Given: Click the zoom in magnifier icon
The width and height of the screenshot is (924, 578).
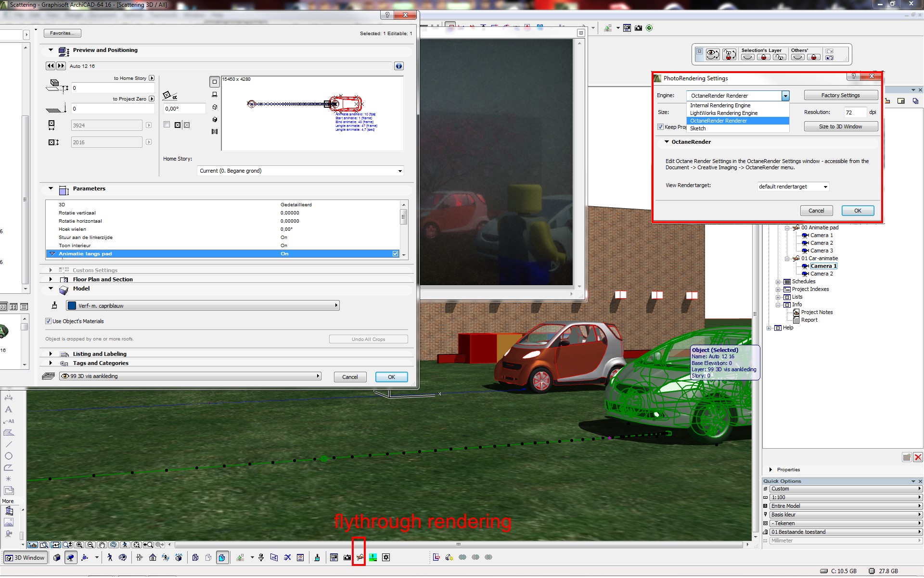Looking at the screenshot, I should point(79,545).
